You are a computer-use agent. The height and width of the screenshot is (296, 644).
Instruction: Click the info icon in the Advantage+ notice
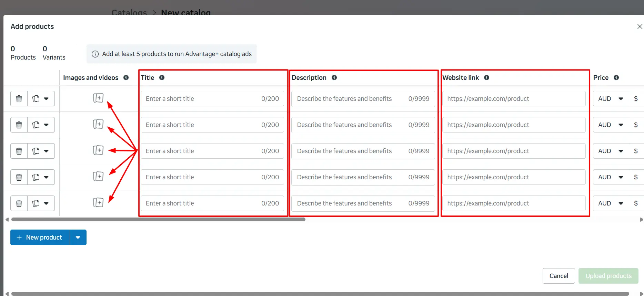pos(95,54)
